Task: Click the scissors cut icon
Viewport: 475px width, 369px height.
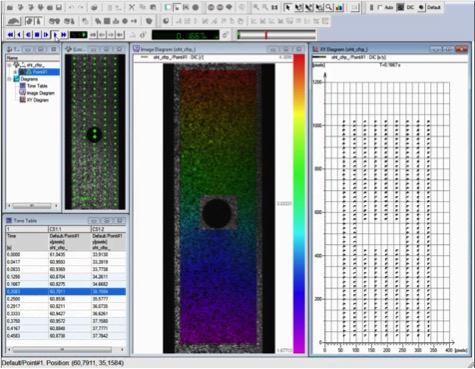Action: click(x=132, y=7)
